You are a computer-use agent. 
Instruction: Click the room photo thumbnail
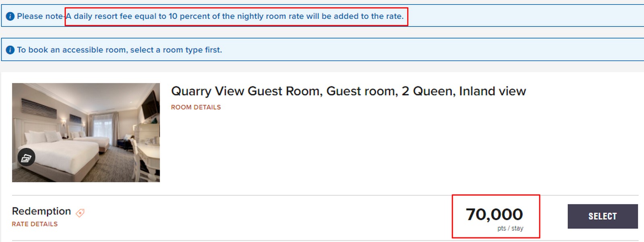86,133
